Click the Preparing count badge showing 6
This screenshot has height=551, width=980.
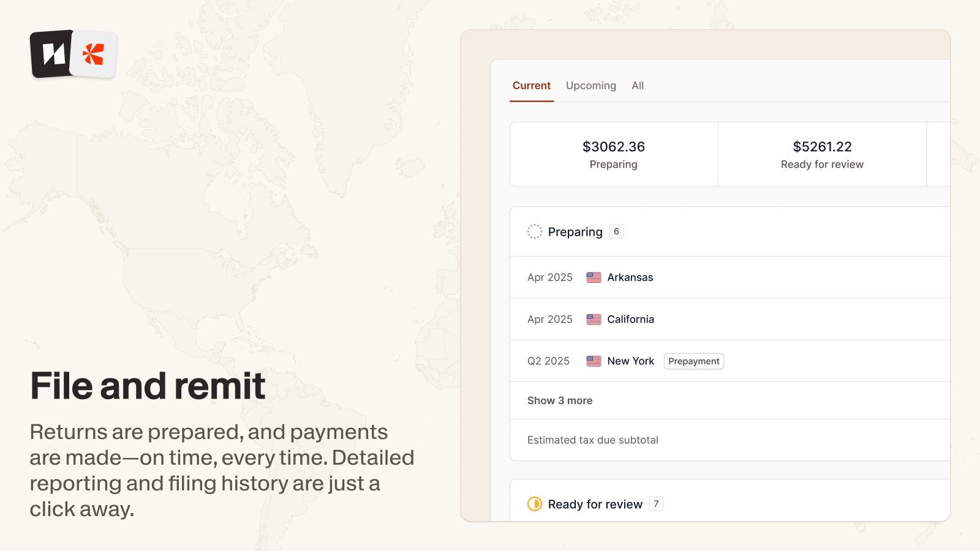click(616, 231)
